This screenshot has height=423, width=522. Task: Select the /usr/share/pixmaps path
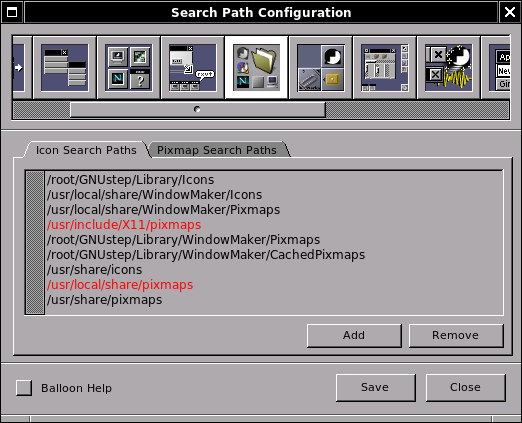pyautogui.click(x=274, y=300)
